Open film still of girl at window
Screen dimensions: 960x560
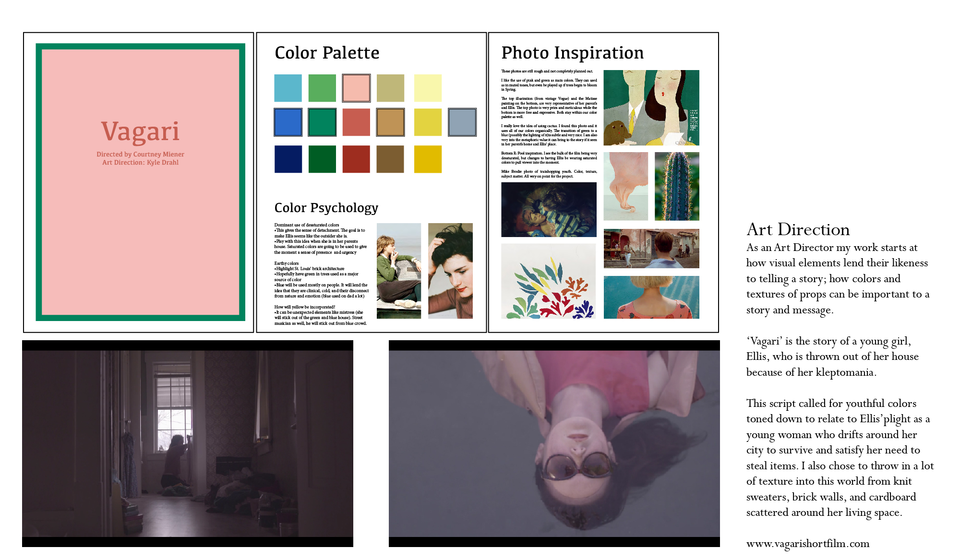(188, 444)
